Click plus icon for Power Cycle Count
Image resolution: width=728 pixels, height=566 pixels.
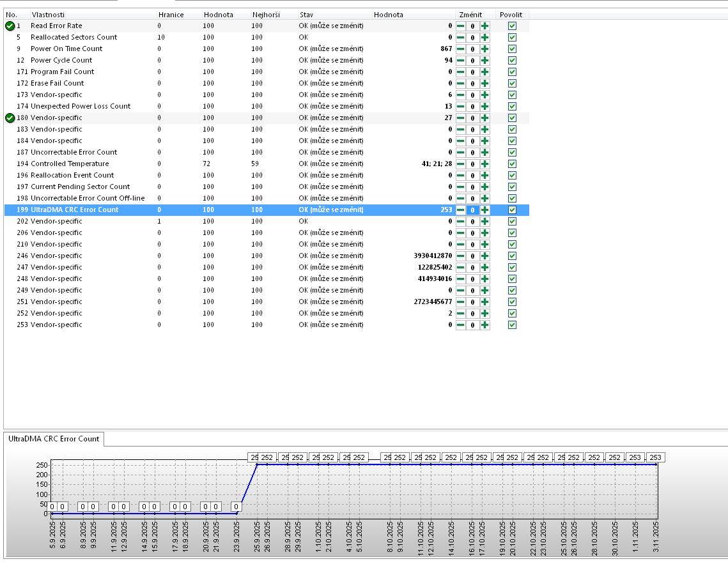[x=485, y=61]
